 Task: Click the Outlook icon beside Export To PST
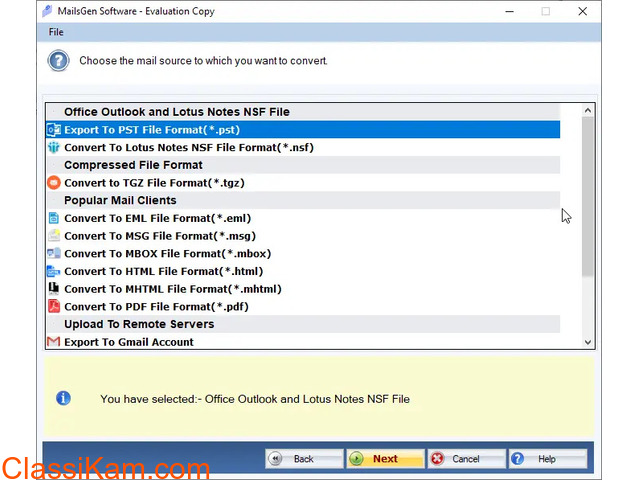(x=54, y=130)
